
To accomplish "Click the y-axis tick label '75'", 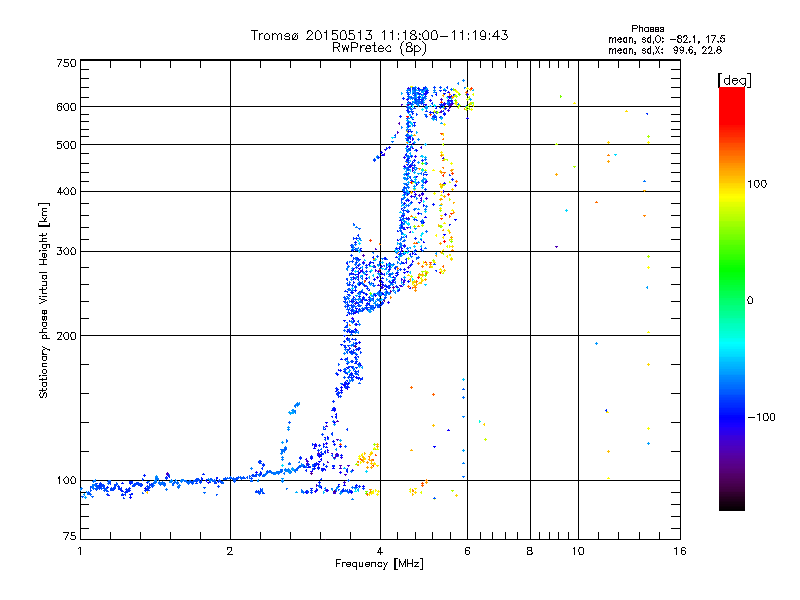I will pyautogui.click(x=70, y=536).
